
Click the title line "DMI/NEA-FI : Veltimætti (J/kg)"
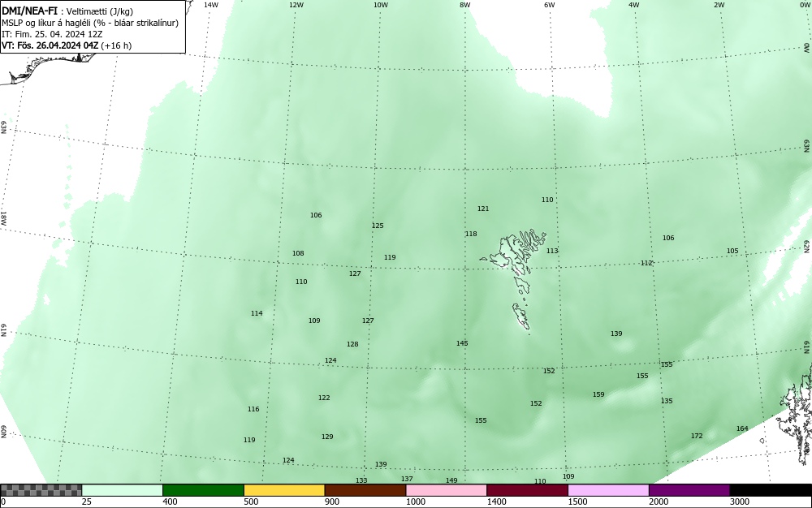[x=68, y=11]
